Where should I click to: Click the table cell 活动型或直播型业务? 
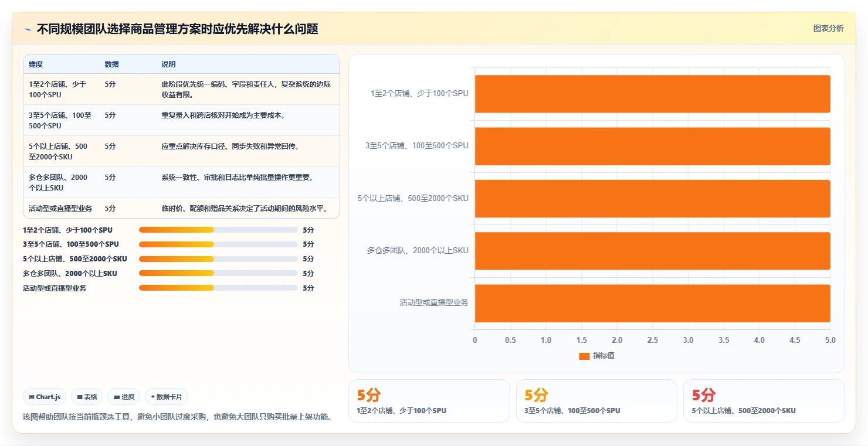click(x=60, y=209)
